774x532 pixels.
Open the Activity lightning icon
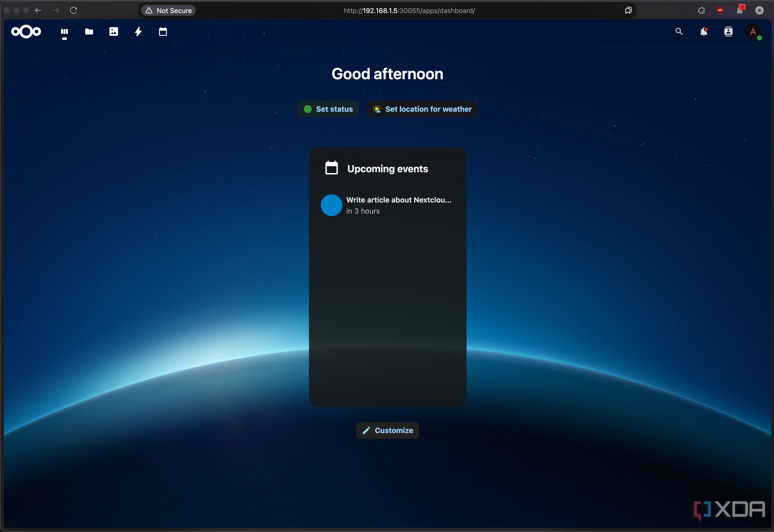coord(138,32)
